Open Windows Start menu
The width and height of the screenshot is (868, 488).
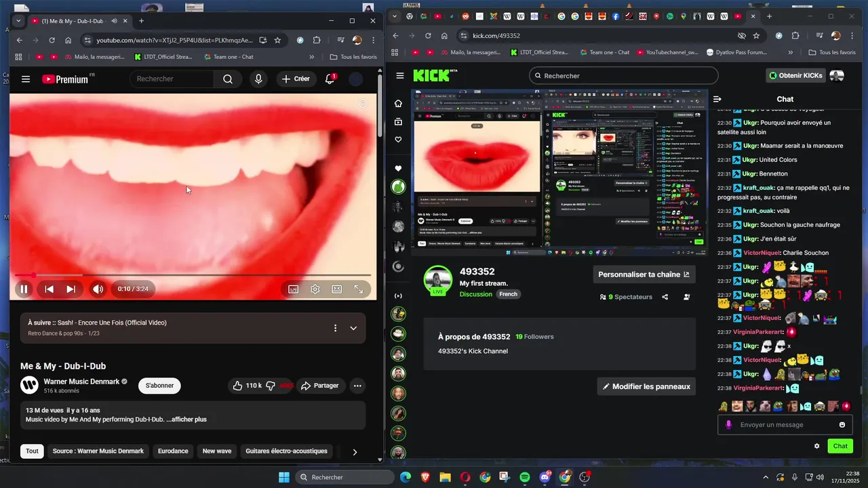284,477
